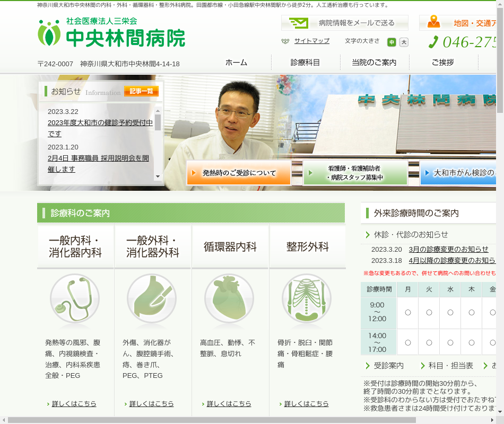This screenshot has width=504, height=424.
Task: Click the horizontal scrollbar right arrow
Action: click(x=492, y=420)
